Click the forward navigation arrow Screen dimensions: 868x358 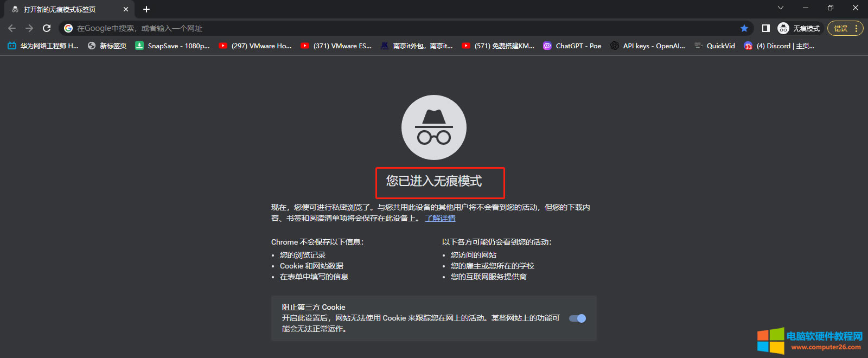(29, 28)
